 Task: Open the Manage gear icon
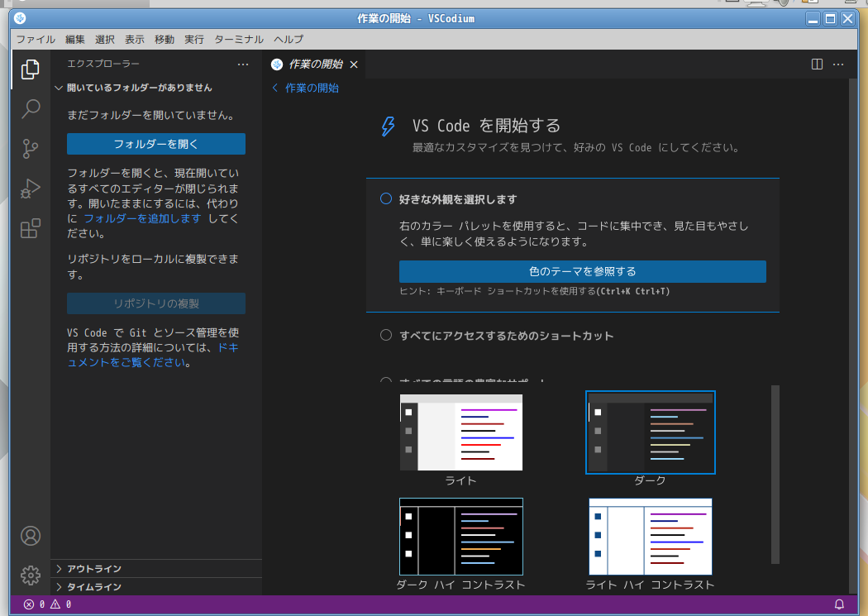(x=31, y=575)
